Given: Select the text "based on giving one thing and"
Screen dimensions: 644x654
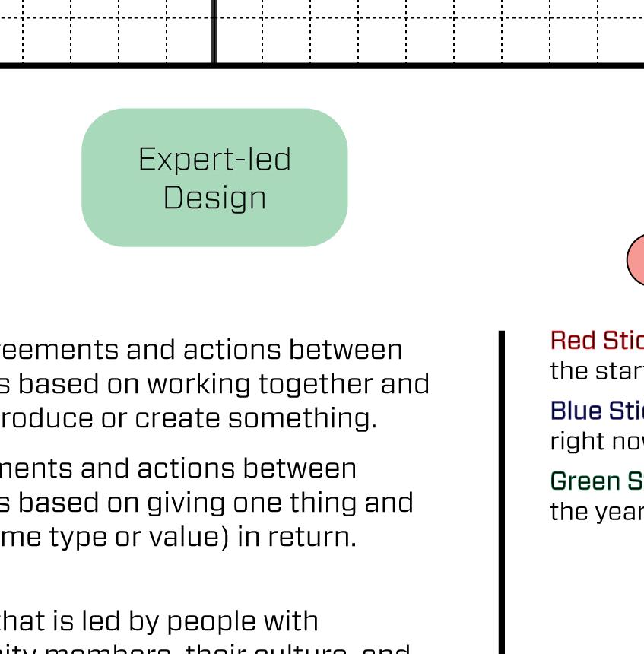Looking at the screenshot, I should 216,502.
